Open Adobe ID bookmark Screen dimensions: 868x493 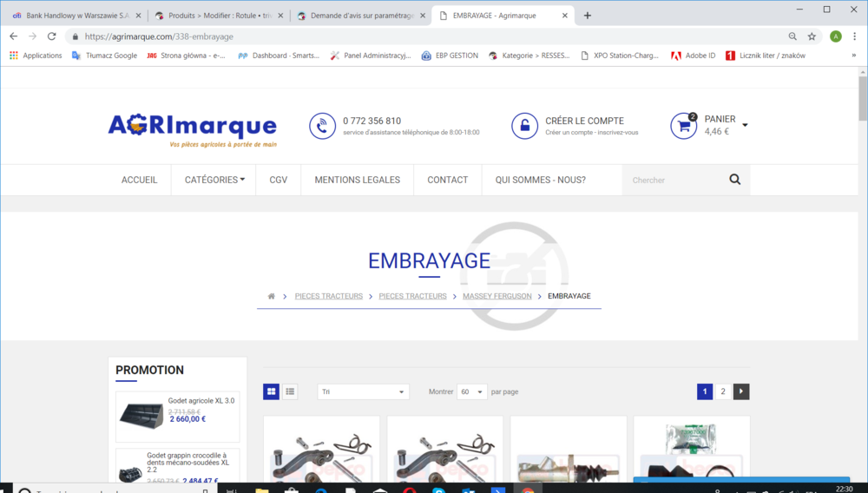point(693,56)
